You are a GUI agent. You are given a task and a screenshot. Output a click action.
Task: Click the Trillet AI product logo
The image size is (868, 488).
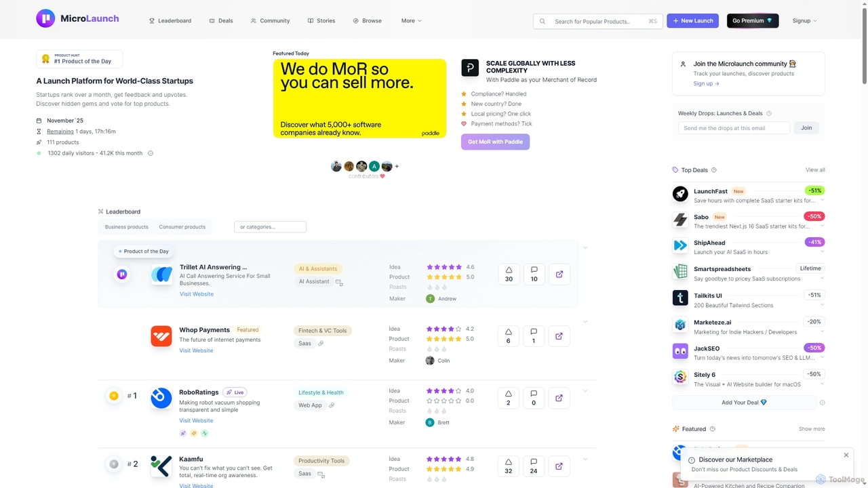click(x=161, y=274)
